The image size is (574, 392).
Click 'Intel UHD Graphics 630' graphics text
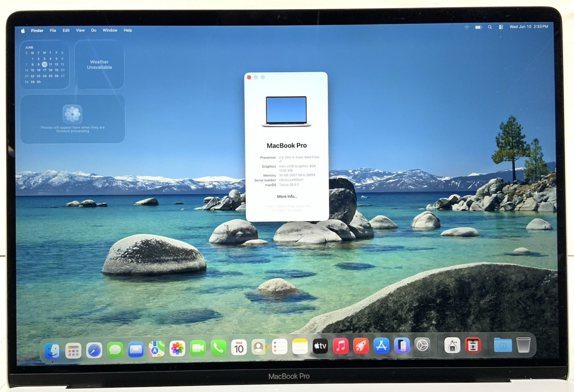click(297, 166)
